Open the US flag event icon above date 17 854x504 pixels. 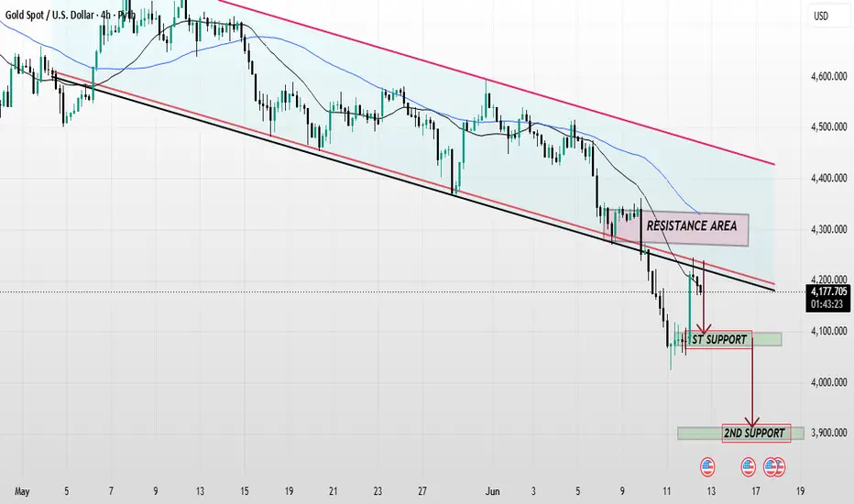[x=749, y=467]
